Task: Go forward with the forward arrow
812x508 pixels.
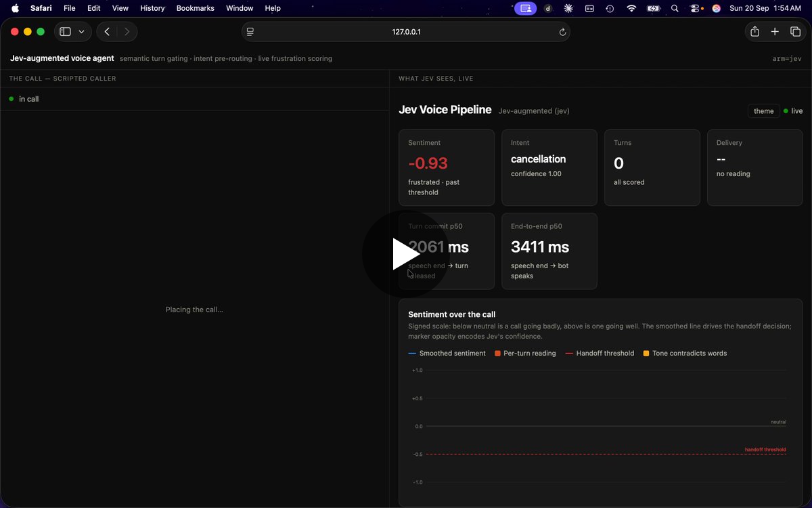Action: (127, 32)
